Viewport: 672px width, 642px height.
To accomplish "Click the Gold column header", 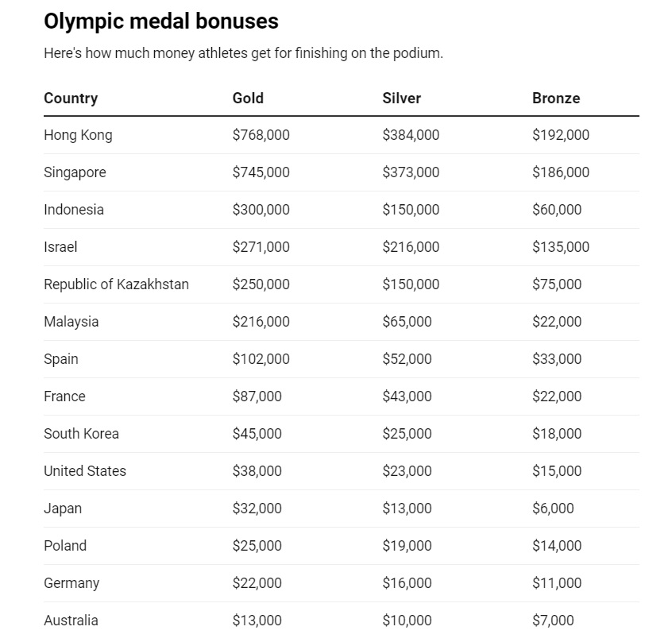I will 248,99.
